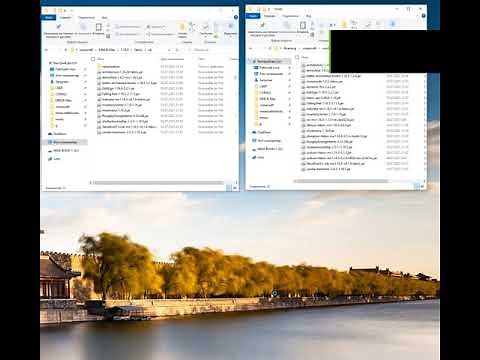Click Pin to Quick access in right window ribbon
Image resolution: width=480 pixels, height=360 pixels.
pyautogui.click(x=262, y=28)
